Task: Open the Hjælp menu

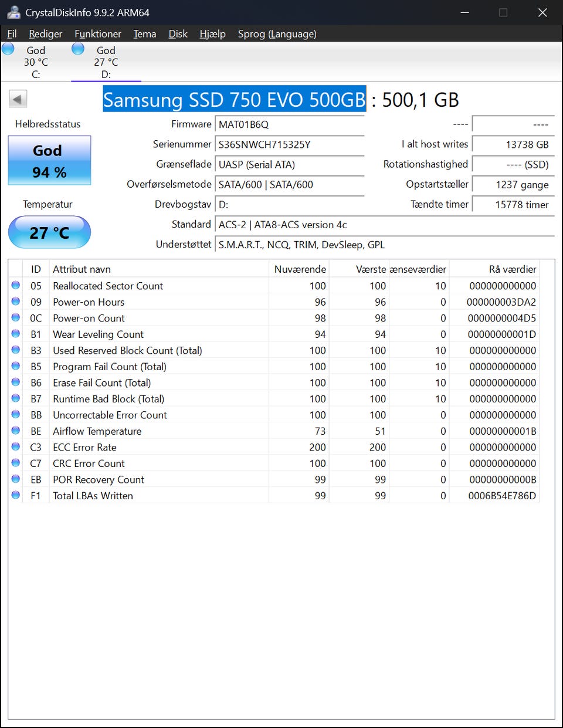Action: 212,34
